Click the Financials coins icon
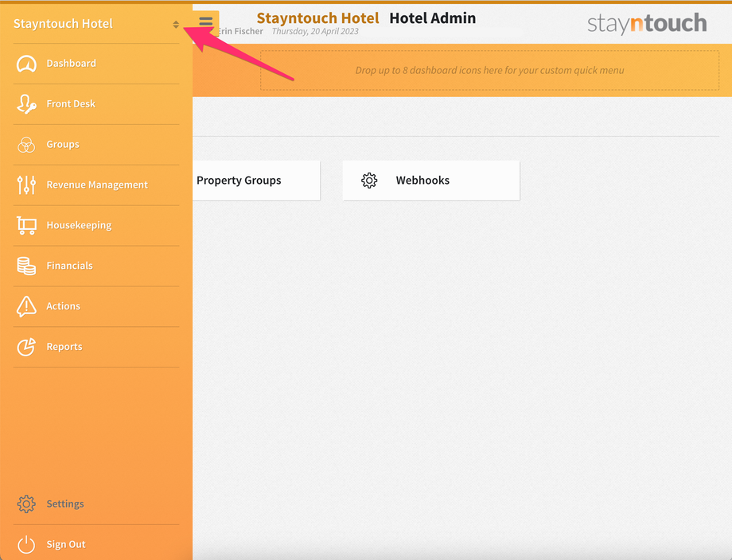The image size is (732, 560). point(26,266)
